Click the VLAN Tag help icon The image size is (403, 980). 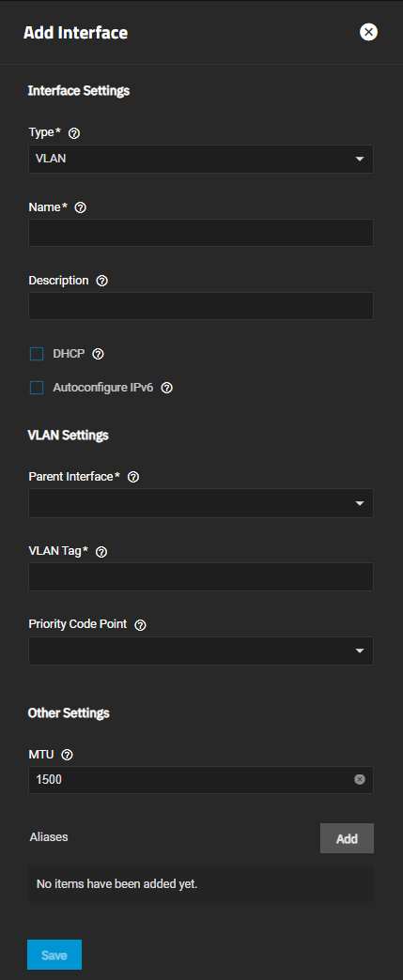[101, 551]
